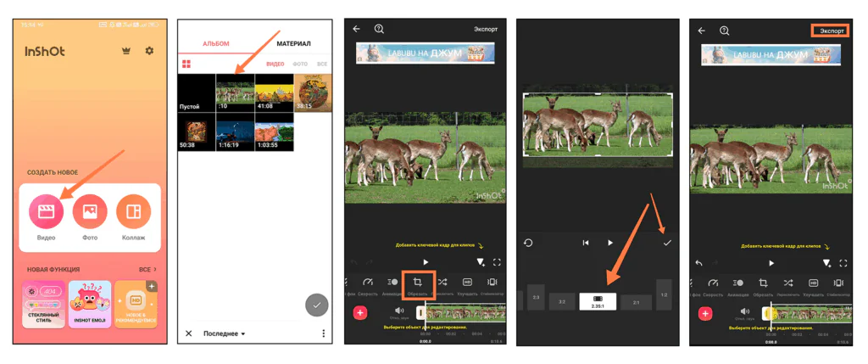Confirm crop with the checkmark icon
The width and height of the screenshot is (868, 364).
pos(667,243)
